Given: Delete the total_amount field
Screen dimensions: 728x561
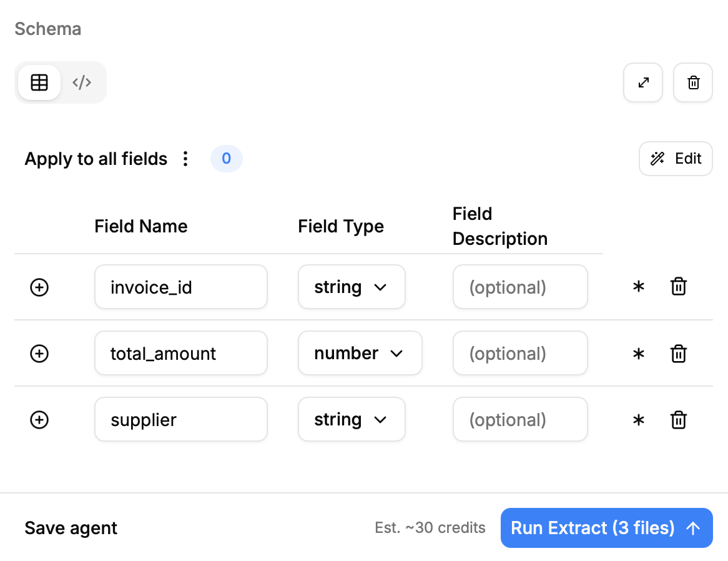Looking at the screenshot, I should pyautogui.click(x=679, y=354).
